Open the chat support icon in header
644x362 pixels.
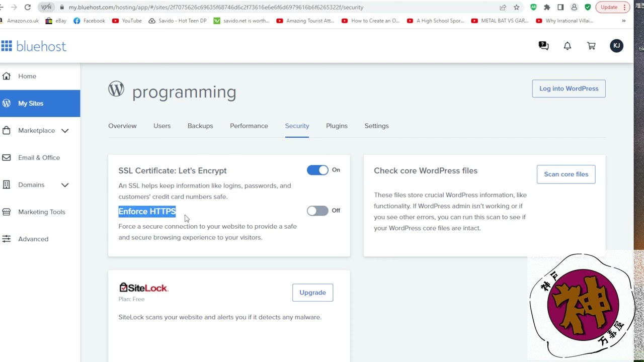point(543,46)
